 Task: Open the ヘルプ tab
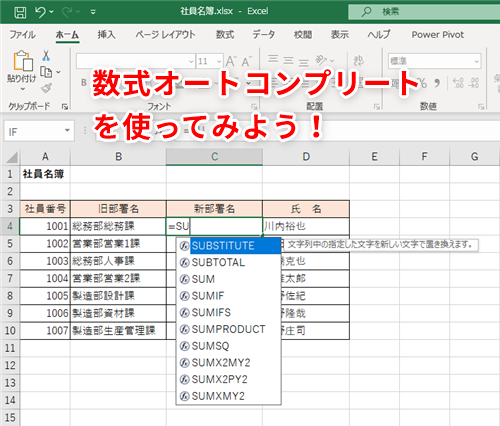pyautogui.click(x=379, y=35)
